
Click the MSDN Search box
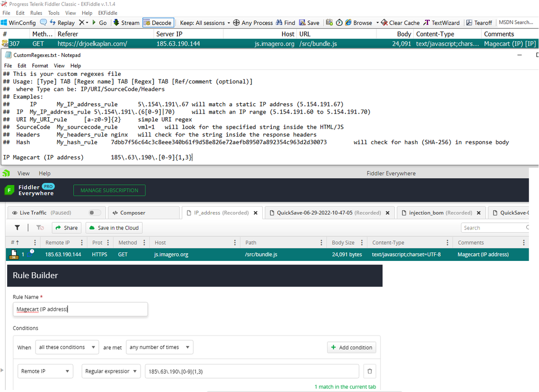516,22
